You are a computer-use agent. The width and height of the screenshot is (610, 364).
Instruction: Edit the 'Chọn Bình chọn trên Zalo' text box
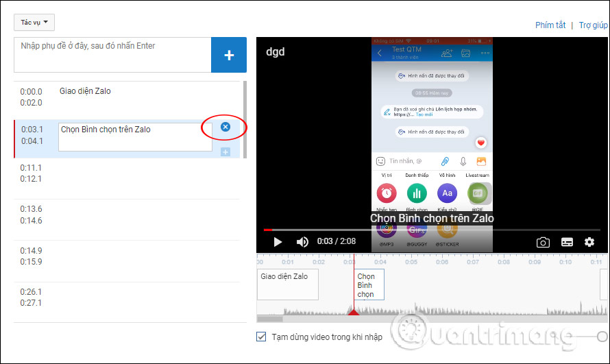135,137
